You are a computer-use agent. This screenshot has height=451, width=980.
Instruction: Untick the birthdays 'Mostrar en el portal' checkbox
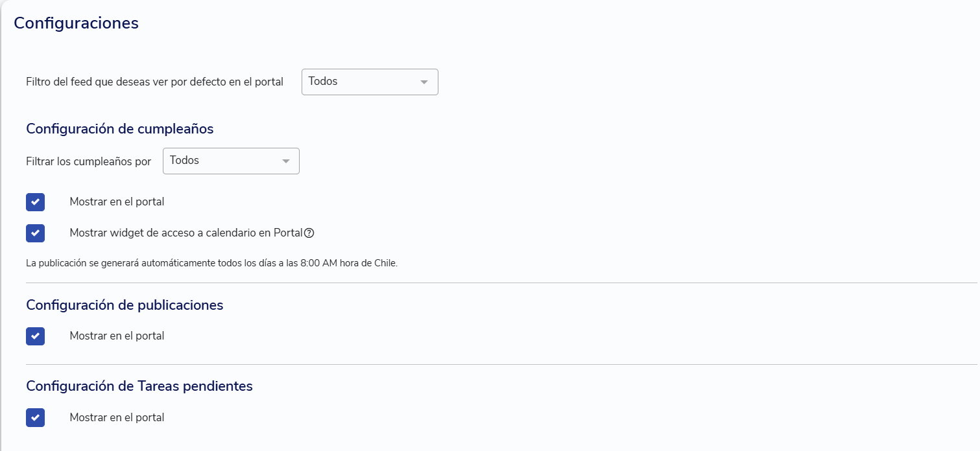click(x=36, y=202)
